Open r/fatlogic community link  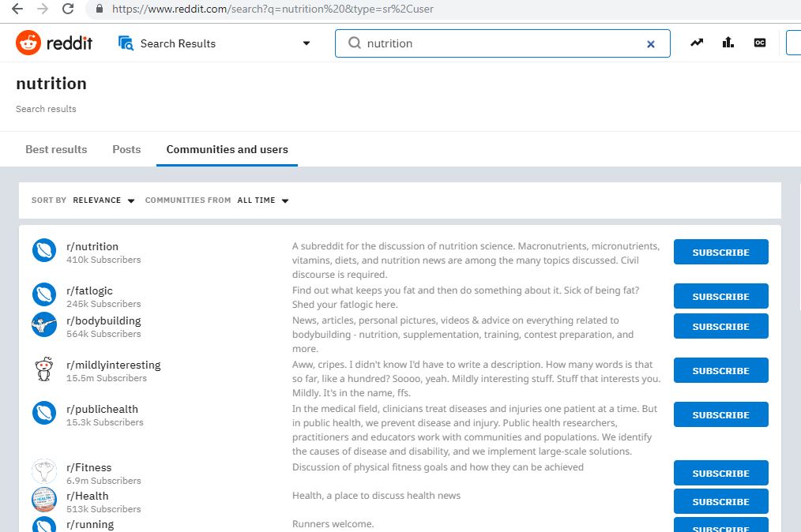pos(89,291)
